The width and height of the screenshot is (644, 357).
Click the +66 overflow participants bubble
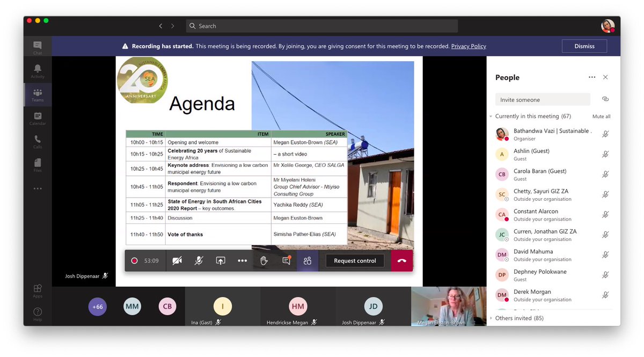pyautogui.click(x=97, y=307)
